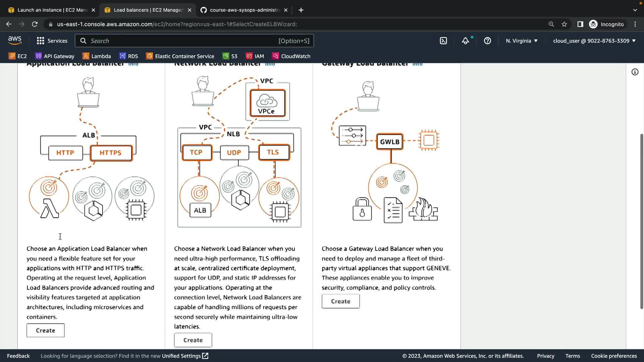Reload the page with the refresh icon
This screenshot has width=644, height=362.
pos(35,24)
